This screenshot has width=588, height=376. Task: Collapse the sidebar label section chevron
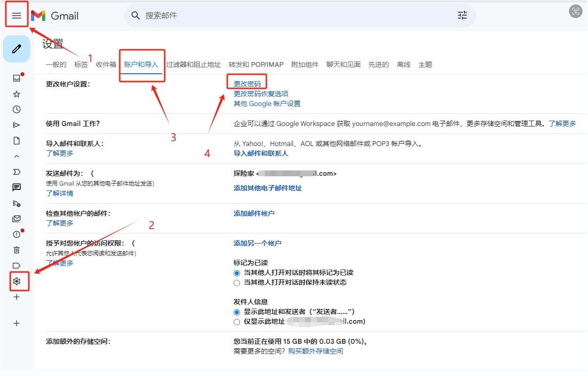tap(17, 156)
